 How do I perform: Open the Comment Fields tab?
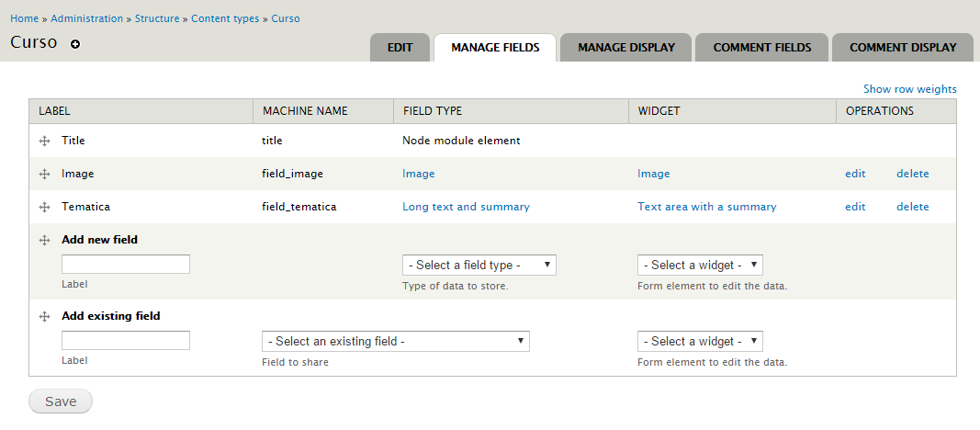point(761,48)
